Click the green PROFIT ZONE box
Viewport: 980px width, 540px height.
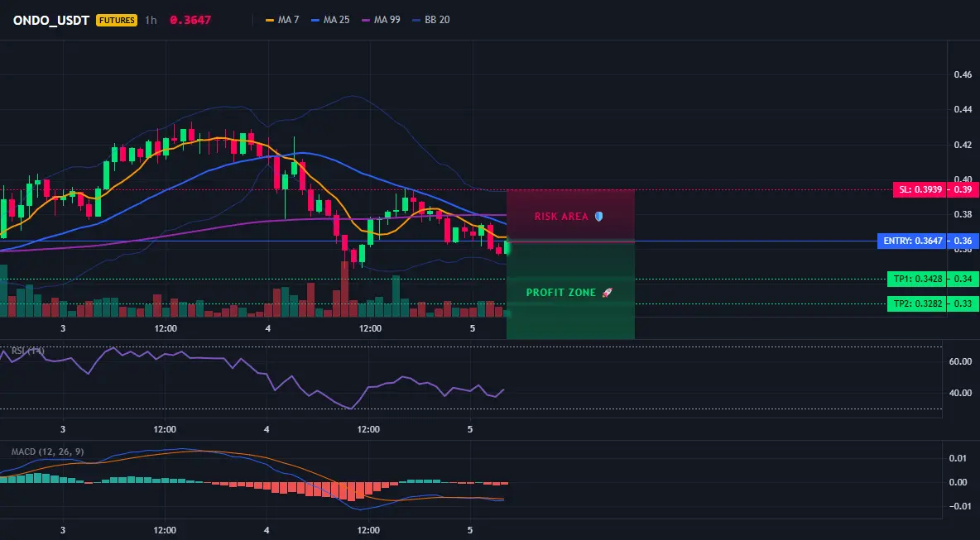click(x=570, y=290)
